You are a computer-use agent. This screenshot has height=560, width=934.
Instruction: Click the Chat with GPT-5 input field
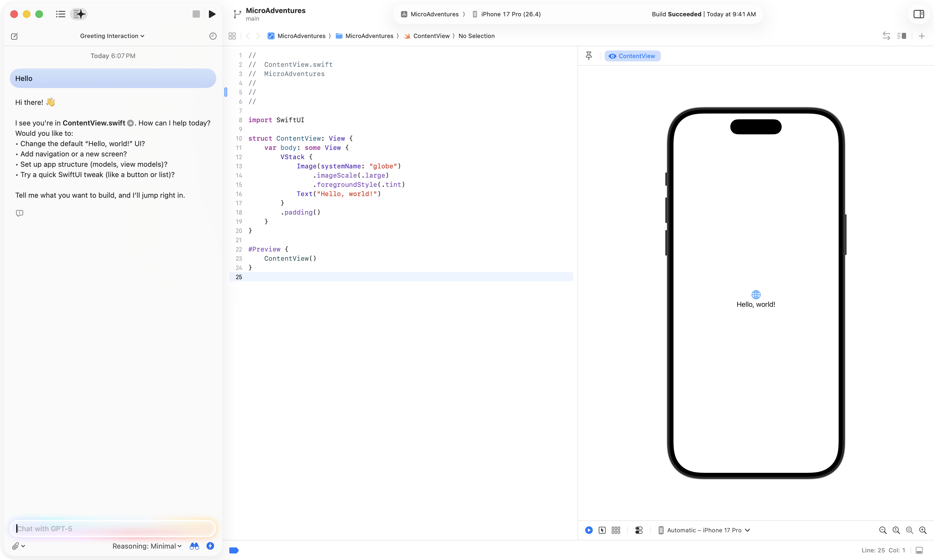[x=113, y=529]
